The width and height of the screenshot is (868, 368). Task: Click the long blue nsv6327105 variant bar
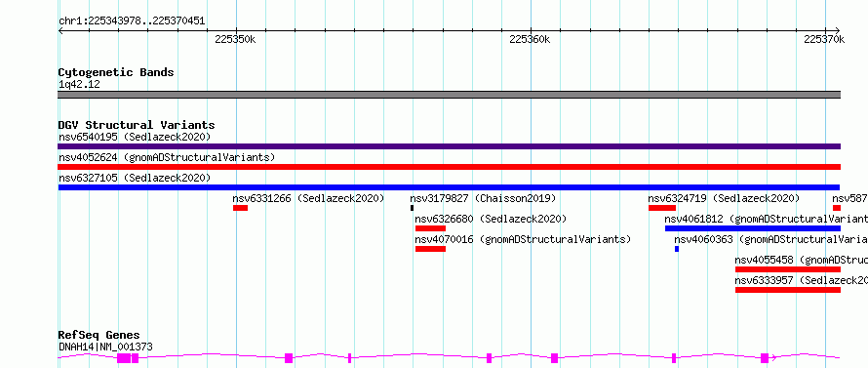[x=449, y=187]
